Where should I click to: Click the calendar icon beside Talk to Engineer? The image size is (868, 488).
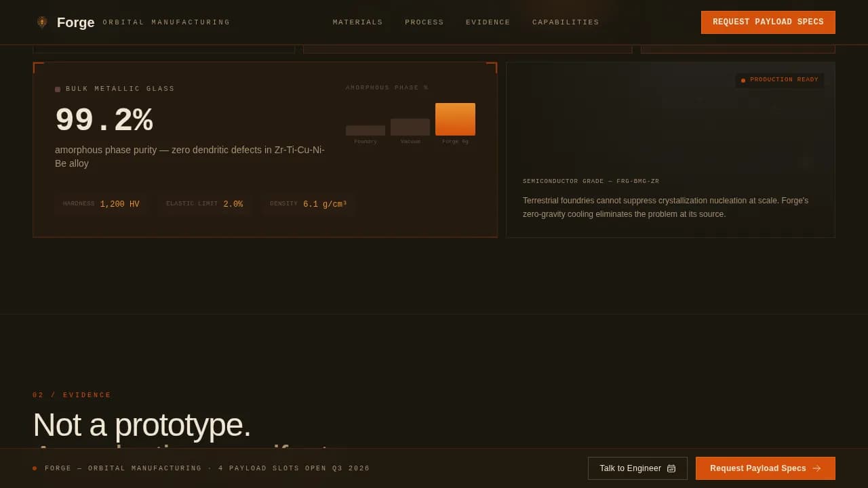[671, 468]
